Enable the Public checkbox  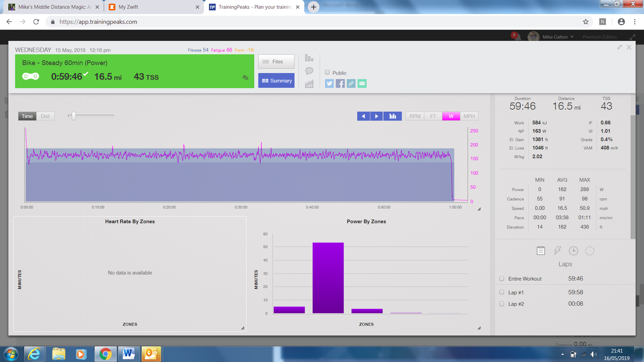[327, 72]
